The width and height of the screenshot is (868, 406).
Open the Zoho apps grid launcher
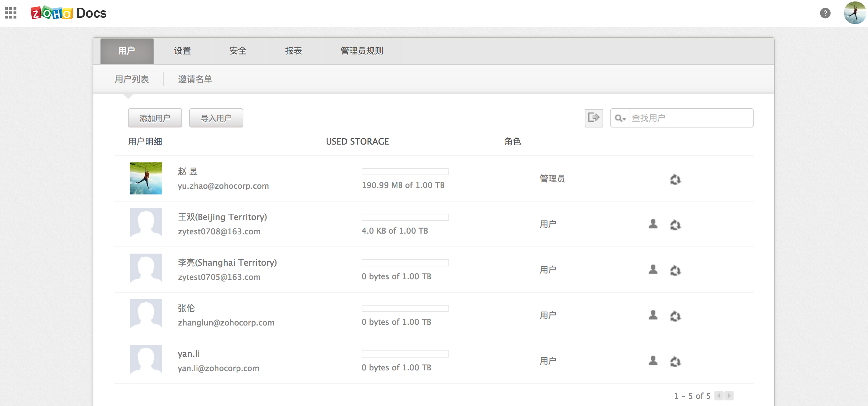[x=11, y=13]
